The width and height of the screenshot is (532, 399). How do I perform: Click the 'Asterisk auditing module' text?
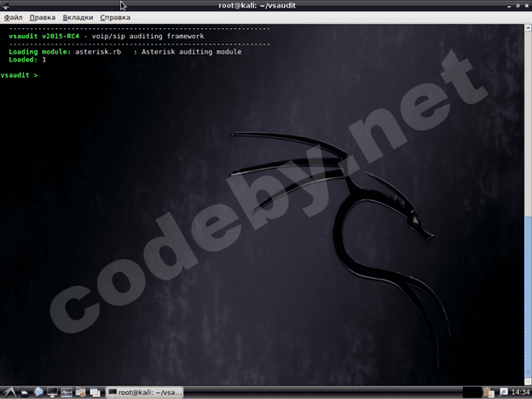[x=191, y=52]
